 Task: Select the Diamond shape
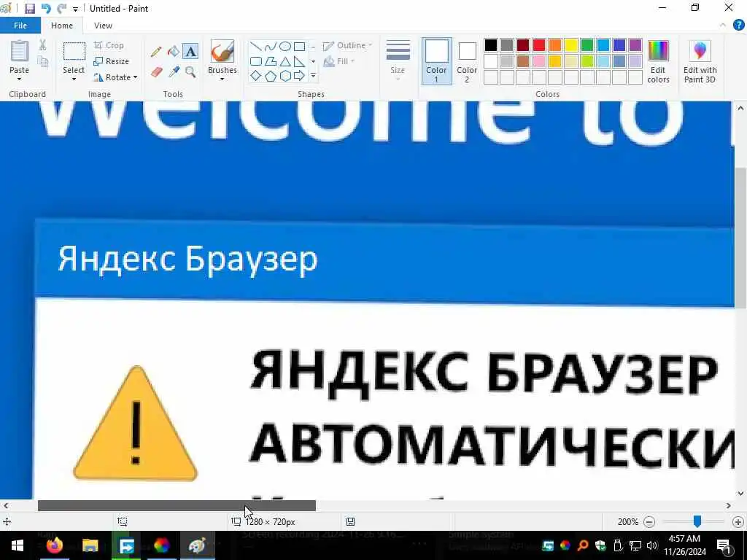[256, 76]
